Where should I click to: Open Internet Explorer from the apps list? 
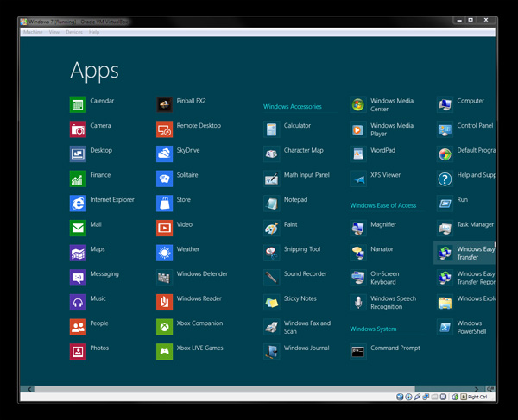click(x=79, y=204)
